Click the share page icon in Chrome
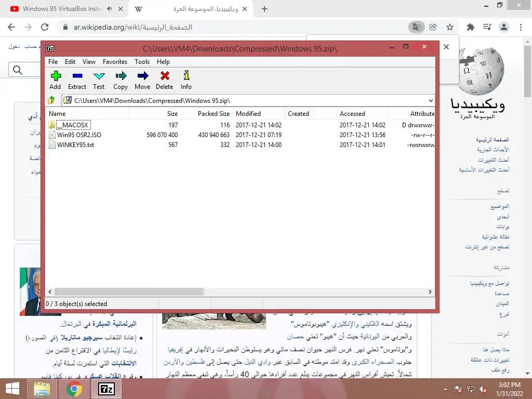The width and height of the screenshot is (532, 399). (x=433, y=27)
